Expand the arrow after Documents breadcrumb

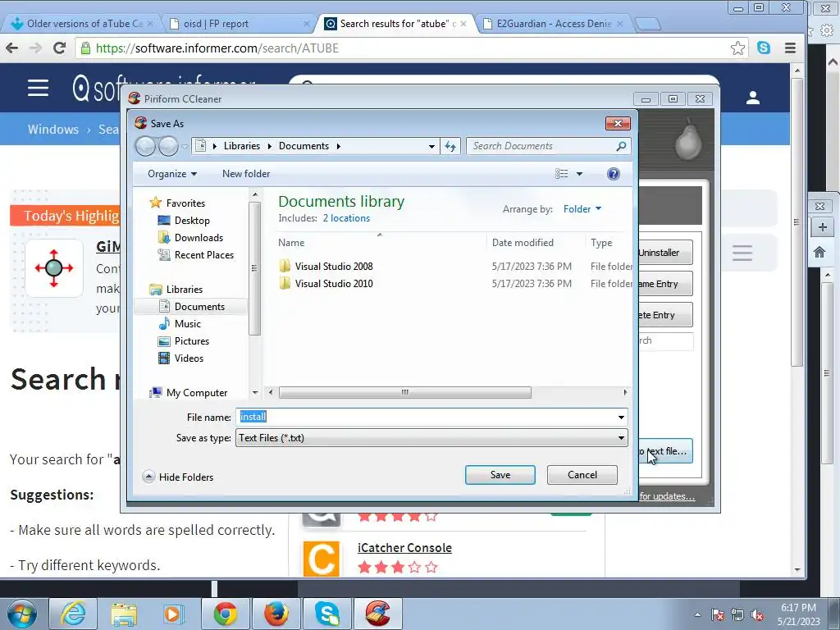pos(338,146)
